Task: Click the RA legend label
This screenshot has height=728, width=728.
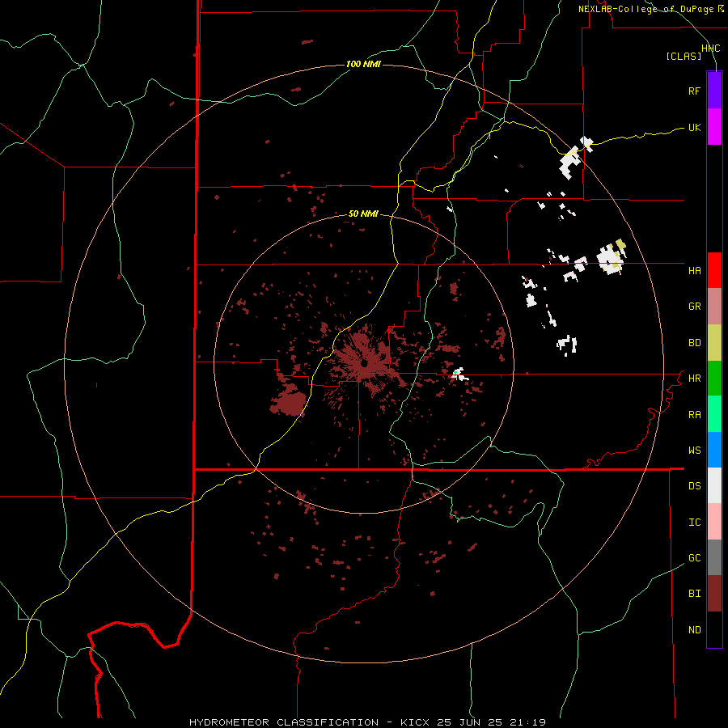Action: 694,415
